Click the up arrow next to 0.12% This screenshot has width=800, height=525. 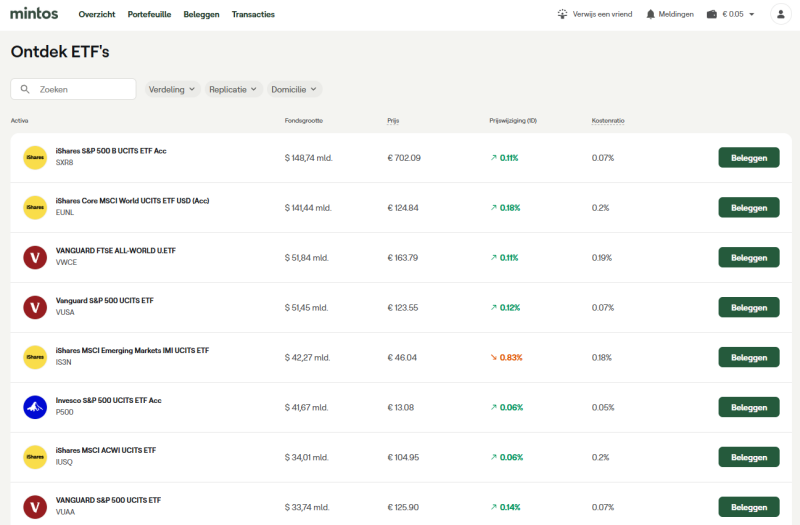click(493, 308)
